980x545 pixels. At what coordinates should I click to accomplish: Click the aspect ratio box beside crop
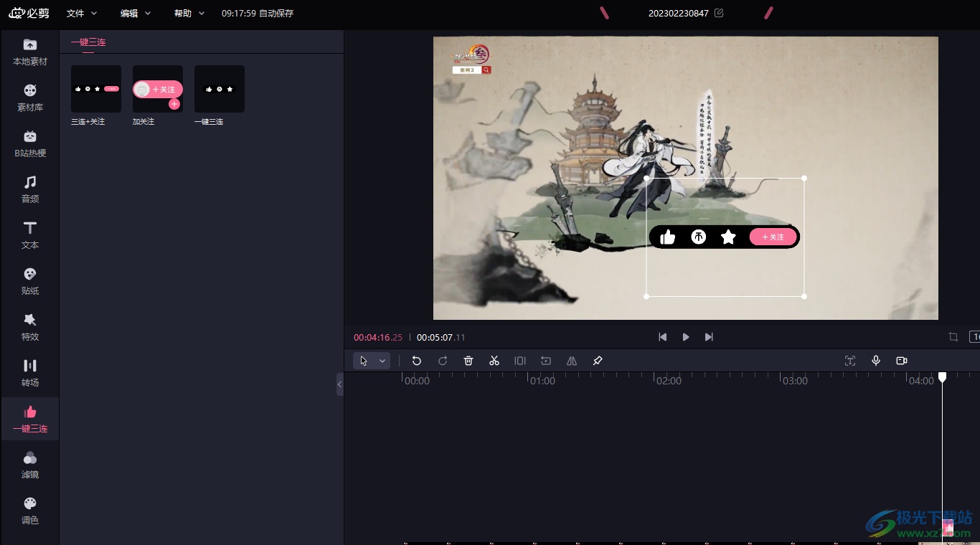click(975, 337)
